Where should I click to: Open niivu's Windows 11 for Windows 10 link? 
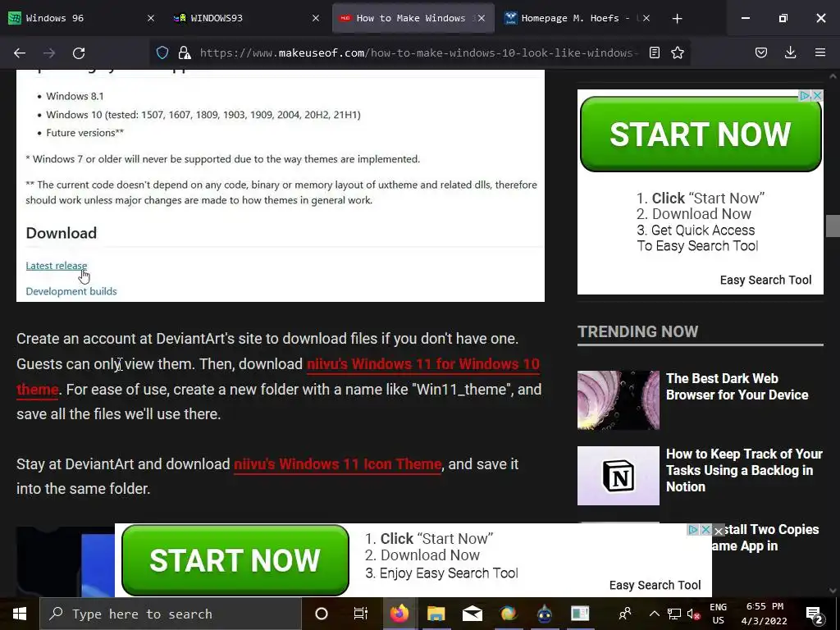tap(423, 364)
